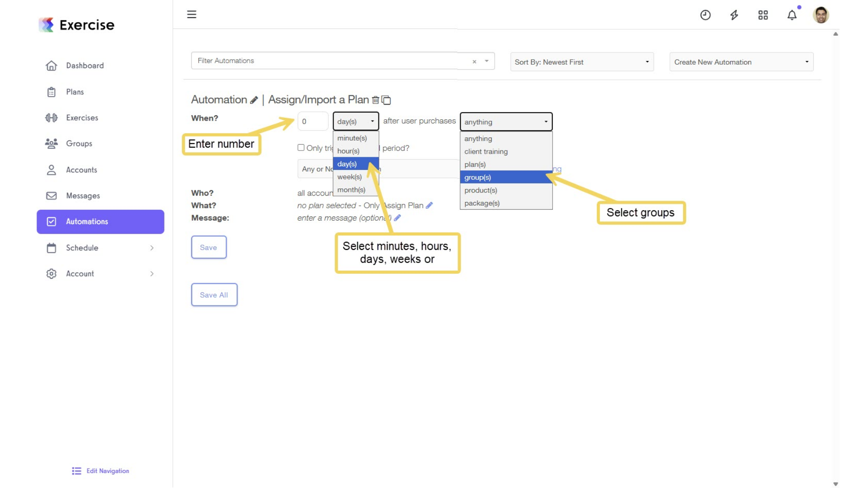Open the Filter Automations dropdown arrow
868x488 pixels.
(487, 61)
